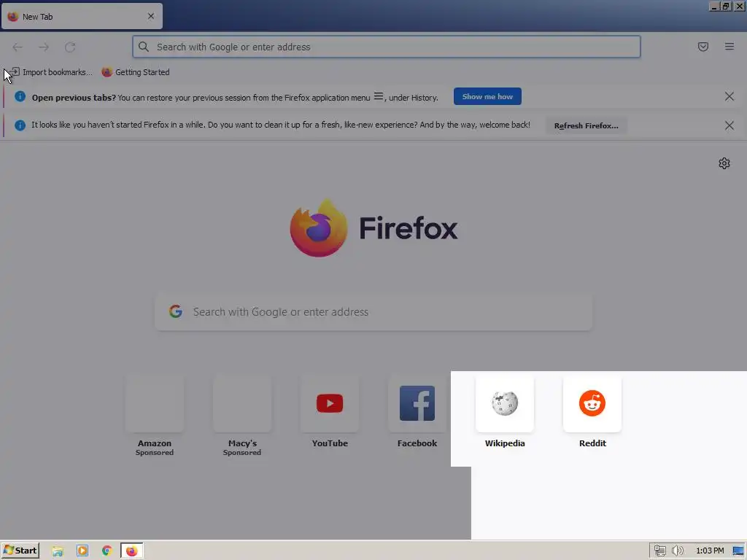Image resolution: width=747 pixels, height=560 pixels.
Task: Open the network tray icon
Action: pos(659,551)
